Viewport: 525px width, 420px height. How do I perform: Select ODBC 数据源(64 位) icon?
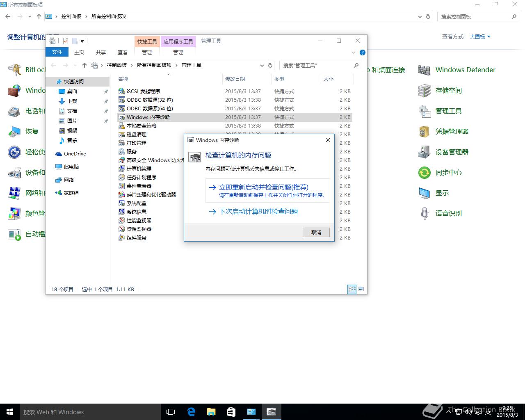[x=121, y=108]
